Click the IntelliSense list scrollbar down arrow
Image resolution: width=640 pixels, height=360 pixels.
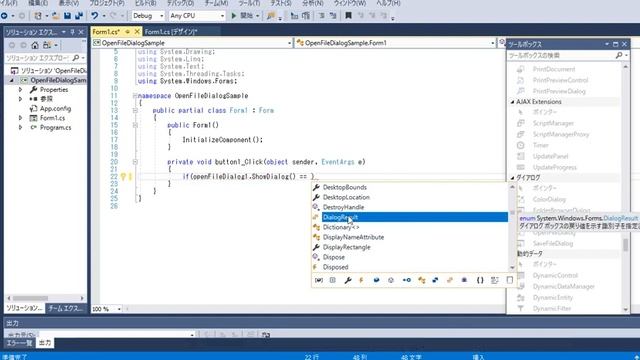[512, 268]
